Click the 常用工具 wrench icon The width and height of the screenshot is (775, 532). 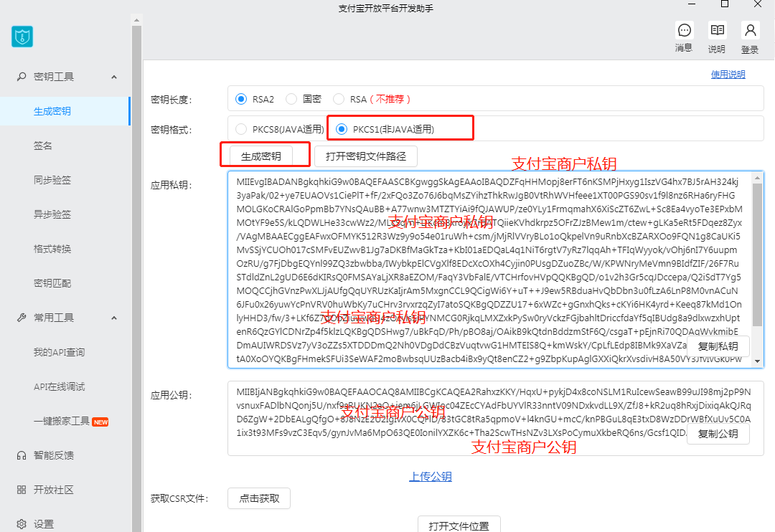[22, 318]
